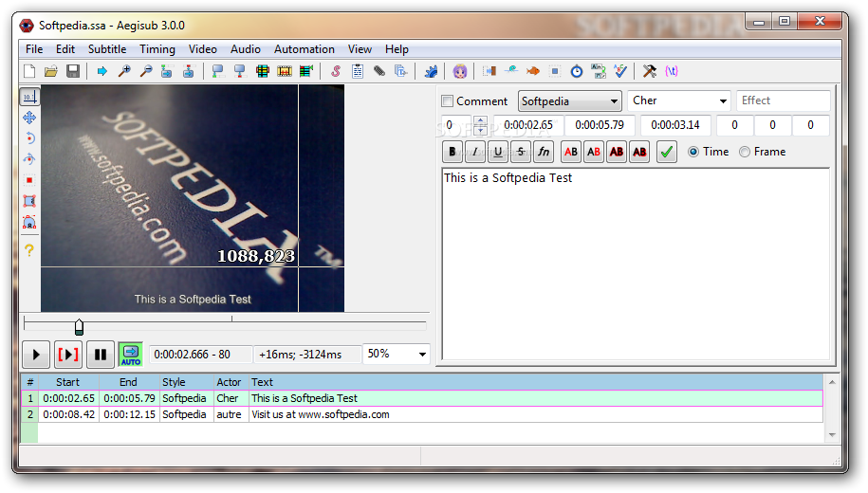Open Translation Assistant fish icon
Screen dimensions: 868x493
tap(532, 71)
